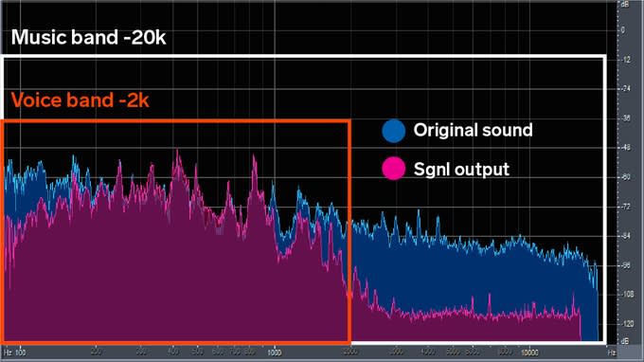644x362 pixels.
Task: Click the blue Original sound legend circle
Action: click(x=394, y=131)
